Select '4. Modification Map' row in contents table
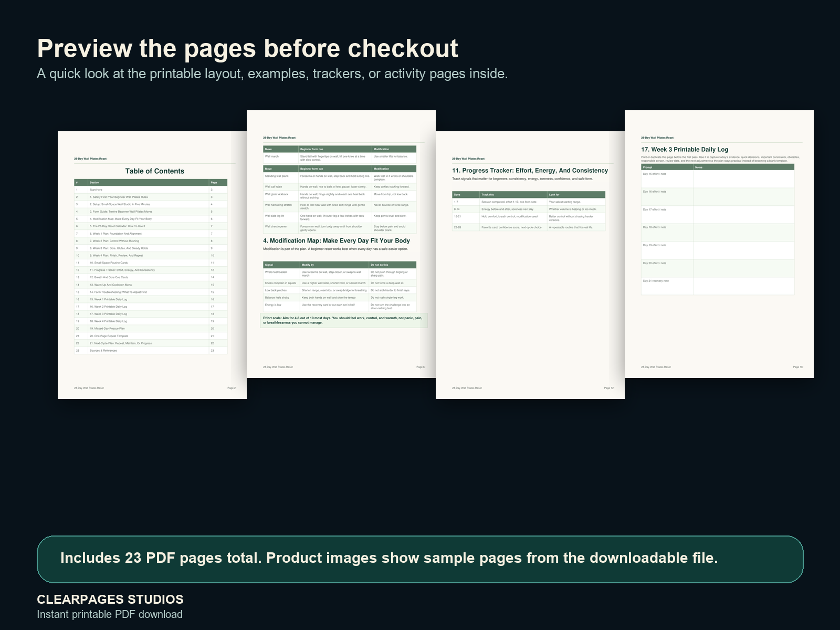The width and height of the screenshot is (840, 630). [x=151, y=219]
